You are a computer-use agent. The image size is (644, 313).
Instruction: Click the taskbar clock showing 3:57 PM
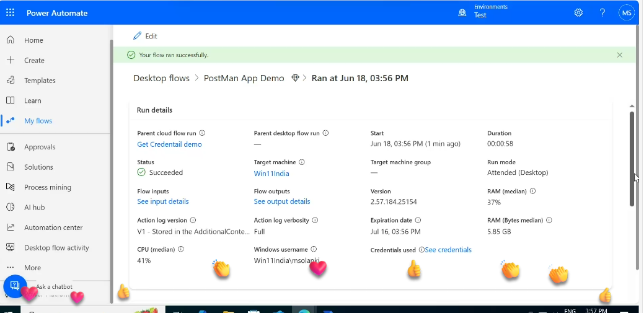pyautogui.click(x=596, y=311)
